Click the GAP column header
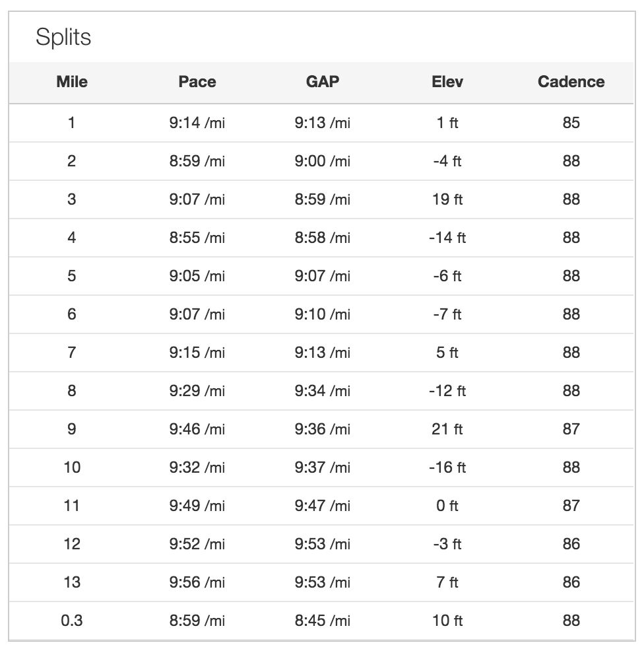The height and width of the screenshot is (651, 644). click(323, 82)
